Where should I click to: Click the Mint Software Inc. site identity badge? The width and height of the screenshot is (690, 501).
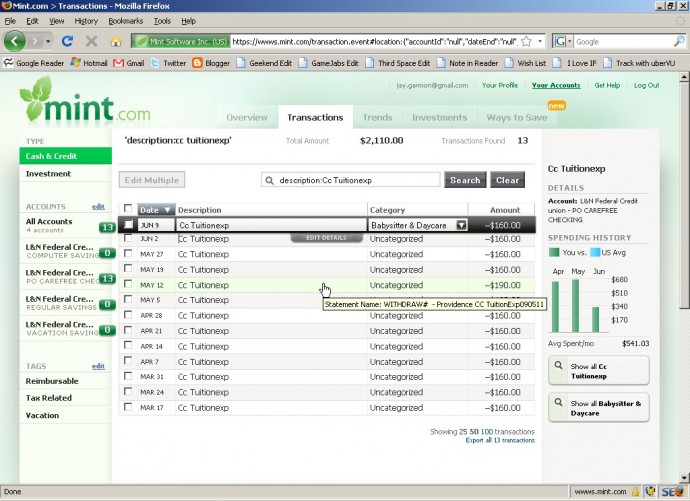180,42
